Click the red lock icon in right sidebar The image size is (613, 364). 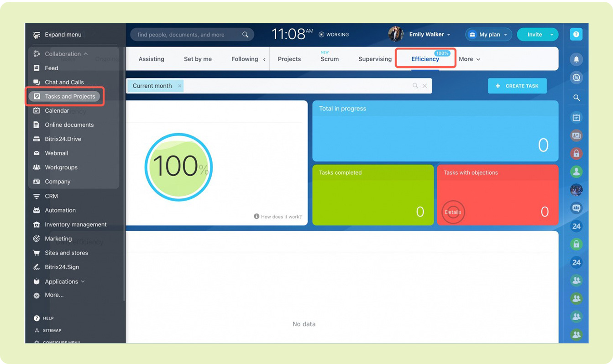coord(576,154)
